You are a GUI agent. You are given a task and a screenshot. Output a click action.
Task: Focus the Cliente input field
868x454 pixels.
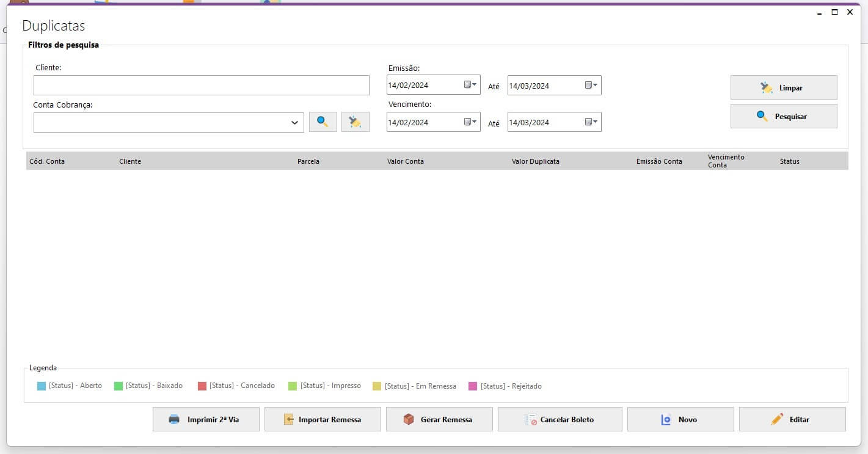coord(202,86)
